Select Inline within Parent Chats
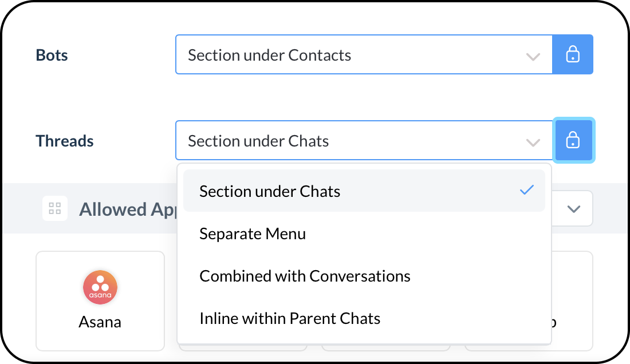Viewport: 630px width, 364px height. coord(290,318)
